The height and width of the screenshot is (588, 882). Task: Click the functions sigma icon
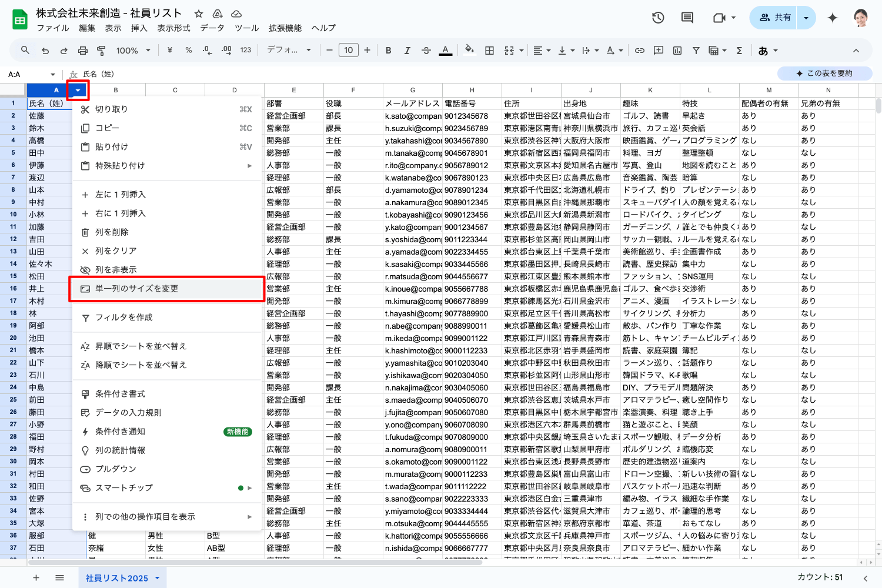(x=739, y=51)
